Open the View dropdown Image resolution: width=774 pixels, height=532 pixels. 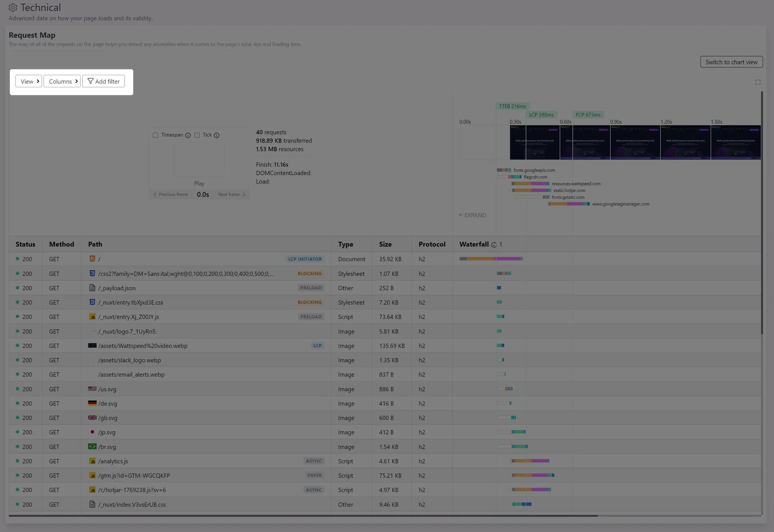(x=29, y=81)
